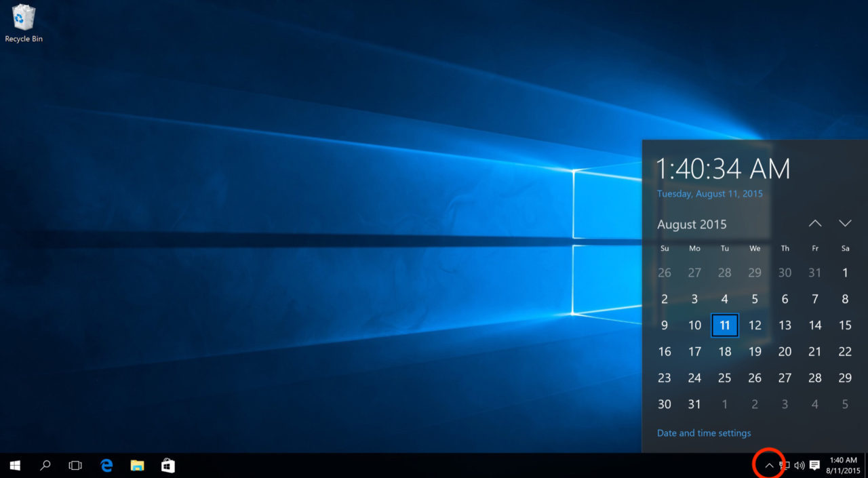Open Date and time settings link
Screen dimensions: 868x478
pyautogui.click(x=704, y=433)
